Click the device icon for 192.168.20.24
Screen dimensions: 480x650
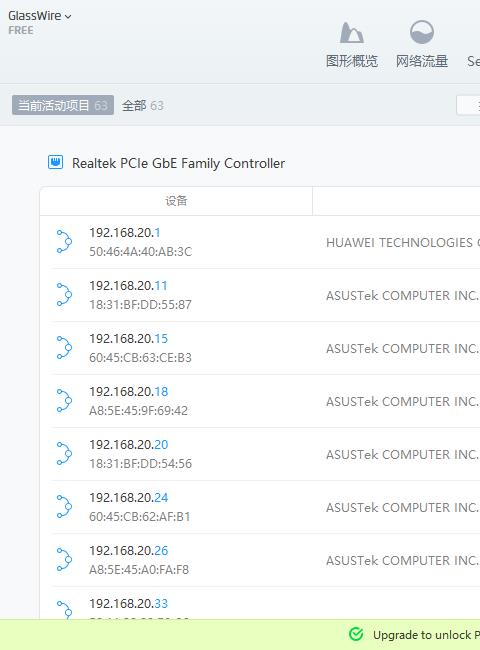[x=64, y=507]
